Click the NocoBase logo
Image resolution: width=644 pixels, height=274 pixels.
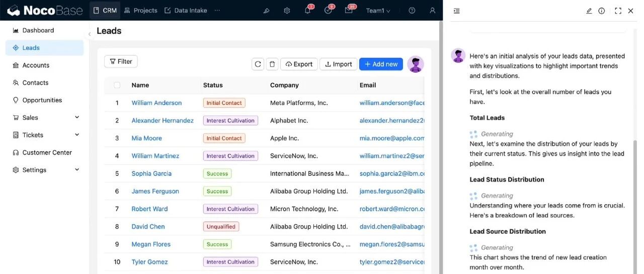tap(45, 10)
